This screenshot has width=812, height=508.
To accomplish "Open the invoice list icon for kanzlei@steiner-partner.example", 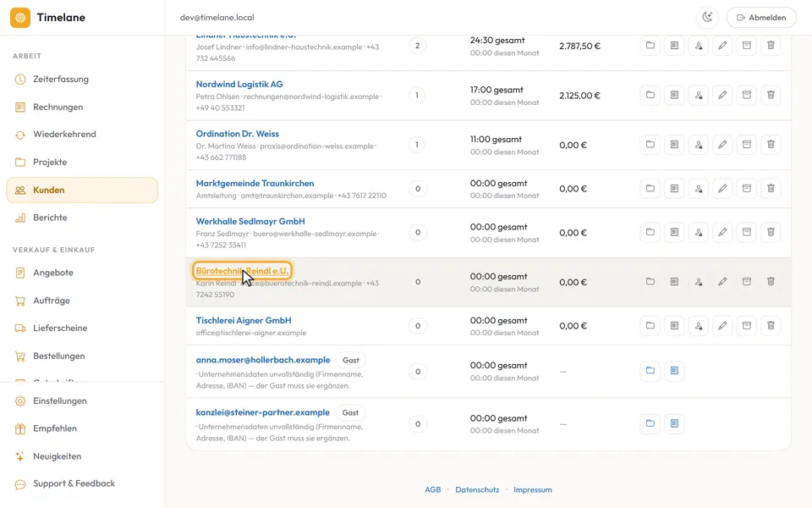I will tap(674, 423).
